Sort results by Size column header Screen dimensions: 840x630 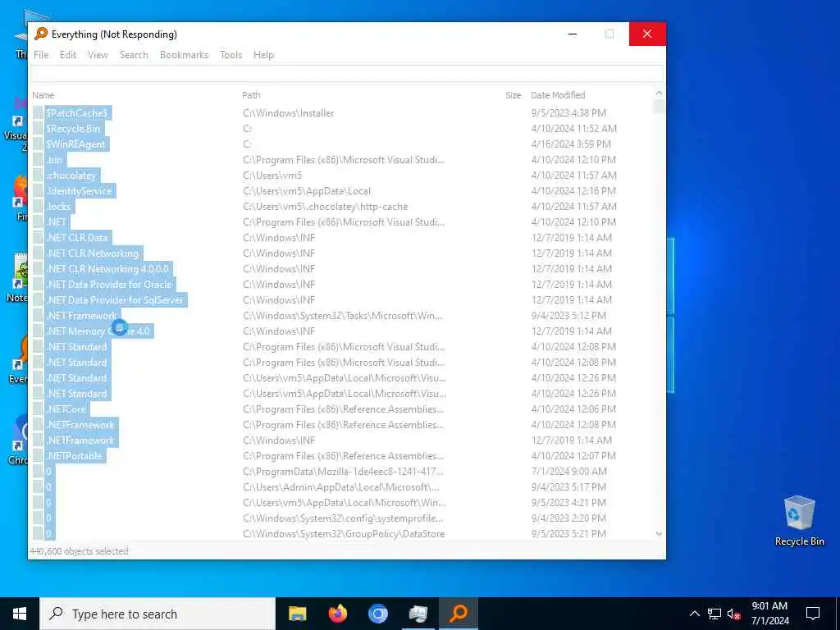coord(513,95)
